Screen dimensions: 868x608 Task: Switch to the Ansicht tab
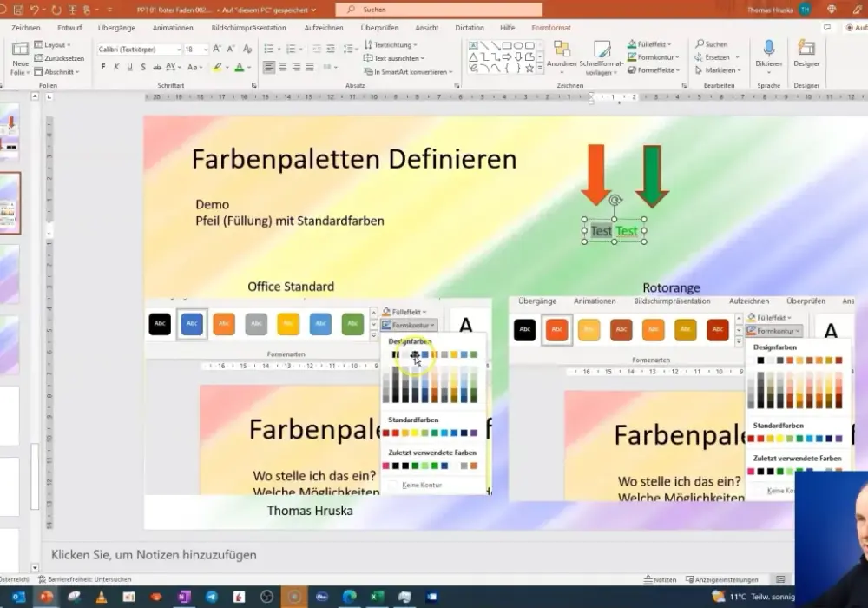pyautogui.click(x=427, y=28)
